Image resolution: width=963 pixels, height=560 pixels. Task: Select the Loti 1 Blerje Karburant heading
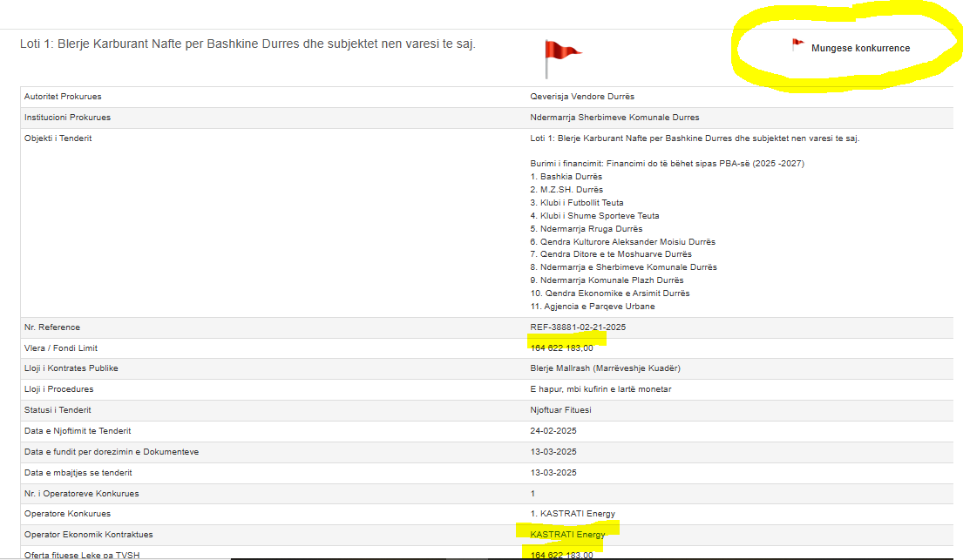248,44
